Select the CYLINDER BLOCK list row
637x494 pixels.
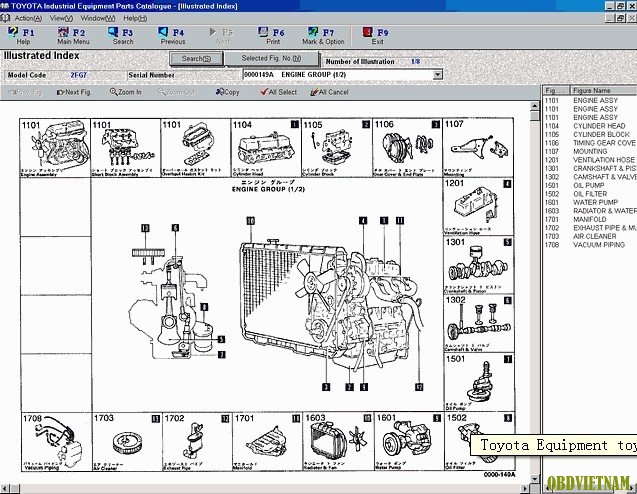click(590, 134)
